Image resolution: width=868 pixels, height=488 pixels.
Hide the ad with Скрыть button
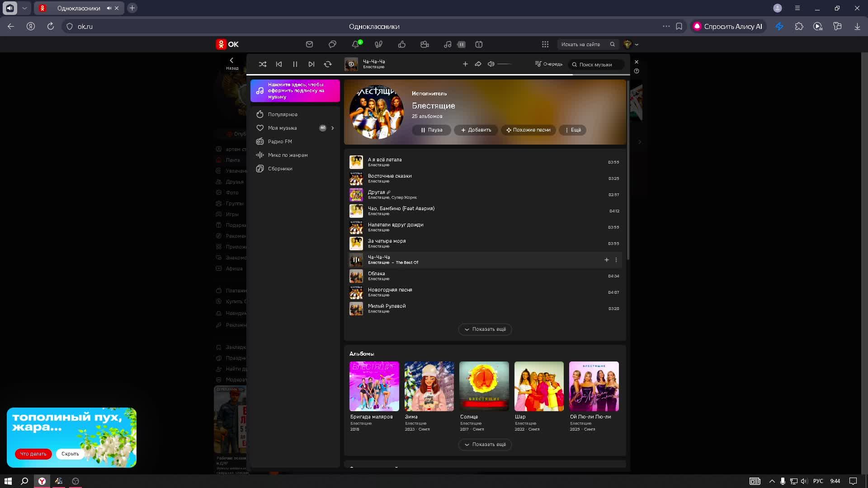point(70,454)
